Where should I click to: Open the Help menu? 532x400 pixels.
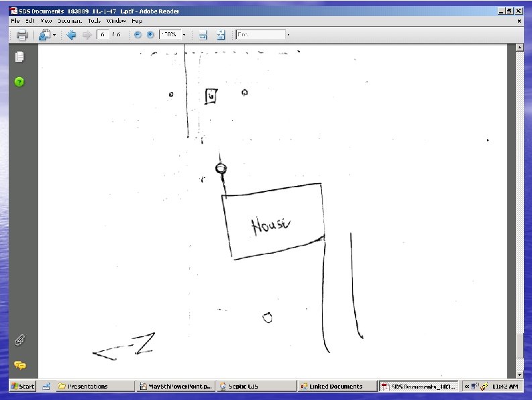tap(137, 21)
